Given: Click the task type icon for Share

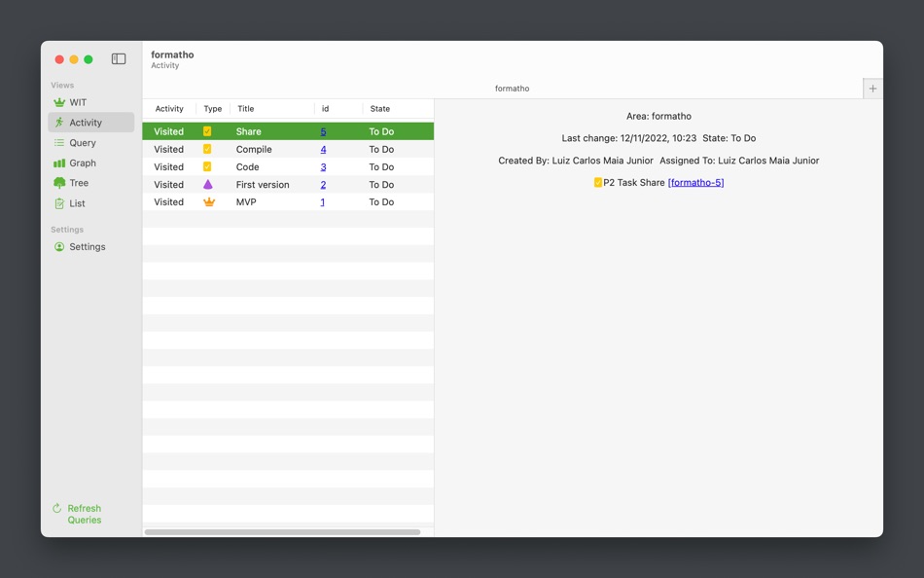Looking at the screenshot, I should [x=207, y=131].
